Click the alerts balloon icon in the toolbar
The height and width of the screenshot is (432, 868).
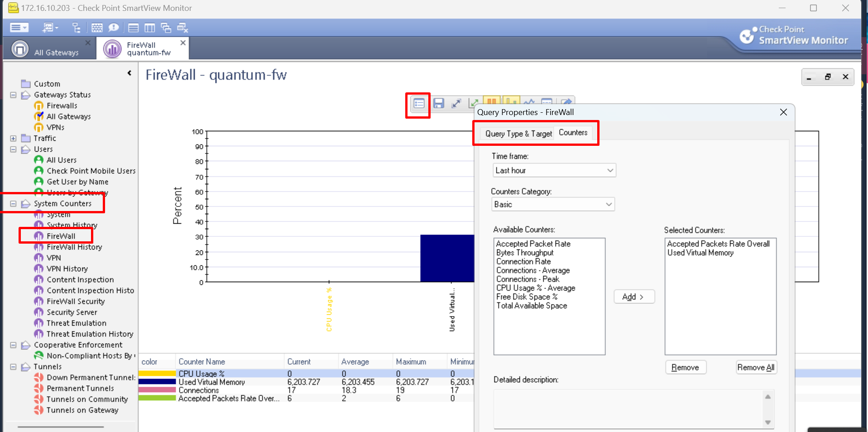click(113, 28)
